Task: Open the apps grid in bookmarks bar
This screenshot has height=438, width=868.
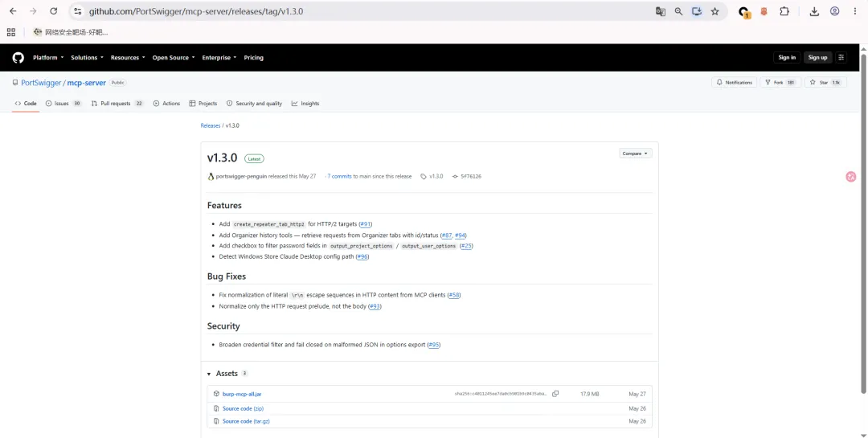Action: pyautogui.click(x=11, y=32)
